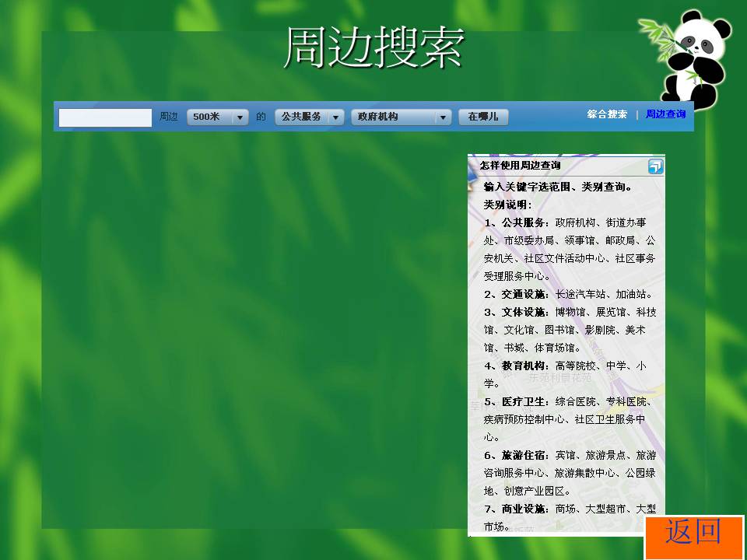Click the 商业设施 category heading
The height and width of the screenshot is (560, 747).
click(524, 509)
